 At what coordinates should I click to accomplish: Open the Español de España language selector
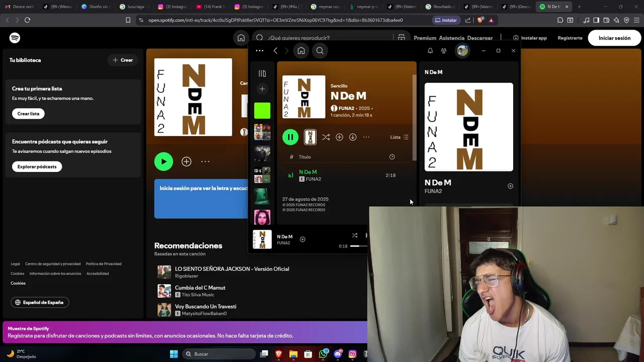click(x=40, y=303)
